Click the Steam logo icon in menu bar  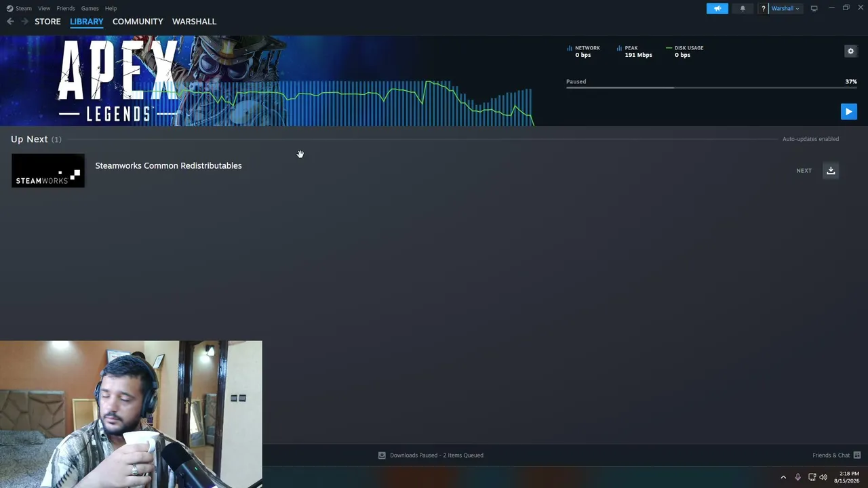[x=9, y=8]
